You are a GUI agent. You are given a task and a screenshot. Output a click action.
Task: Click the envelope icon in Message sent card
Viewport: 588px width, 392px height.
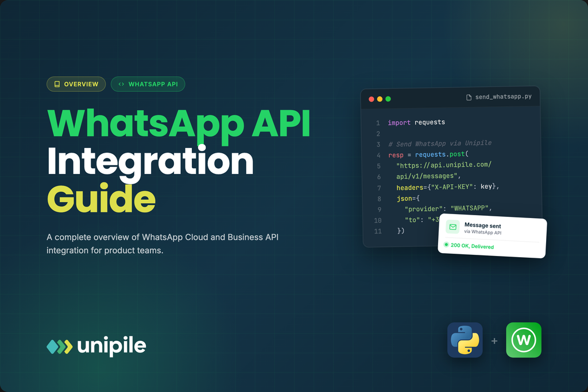point(452,227)
